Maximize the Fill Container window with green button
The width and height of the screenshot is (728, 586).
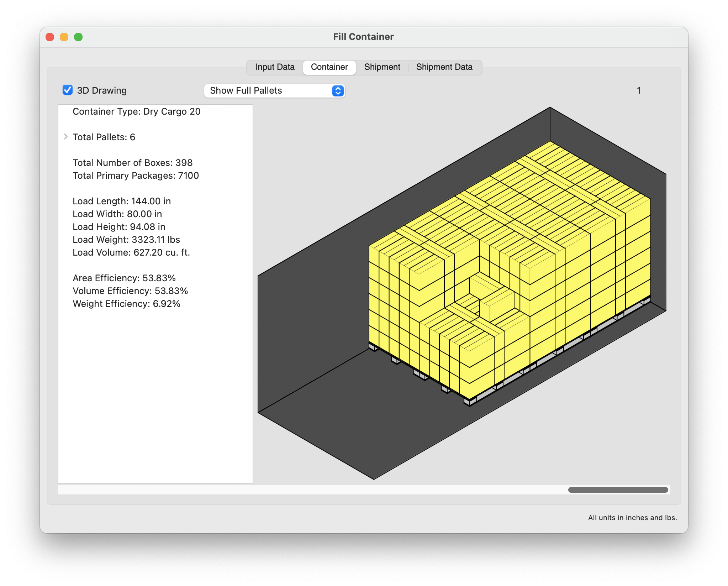(x=78, y=37)
